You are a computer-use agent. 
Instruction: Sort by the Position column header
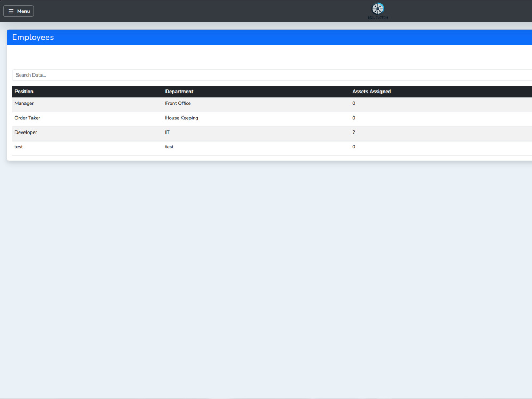24,92
